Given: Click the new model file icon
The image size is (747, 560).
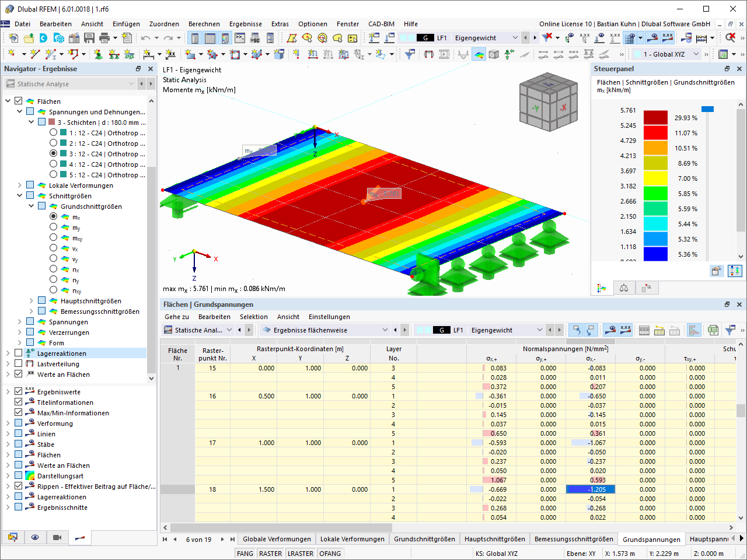Looking at the screenshot, I should pos(13,38).
